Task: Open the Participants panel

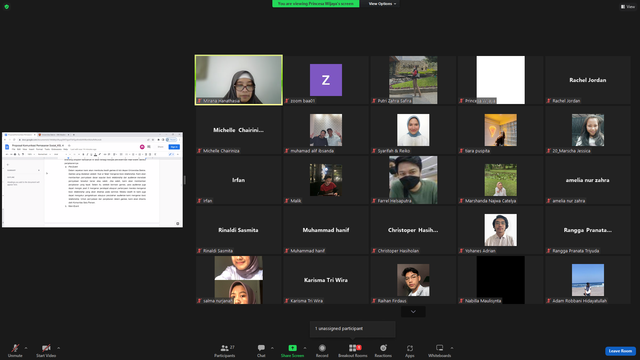Action: coord(225,350)
